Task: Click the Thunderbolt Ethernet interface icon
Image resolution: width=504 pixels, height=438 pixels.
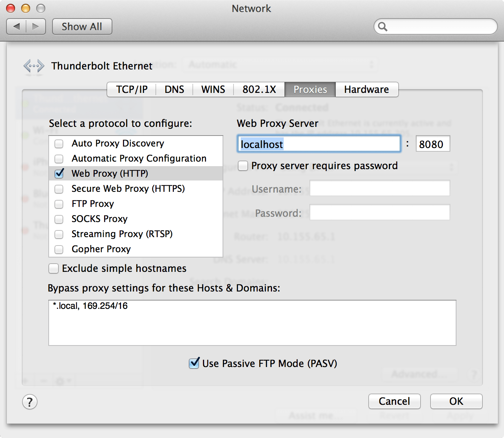Action: coord(34,66)
